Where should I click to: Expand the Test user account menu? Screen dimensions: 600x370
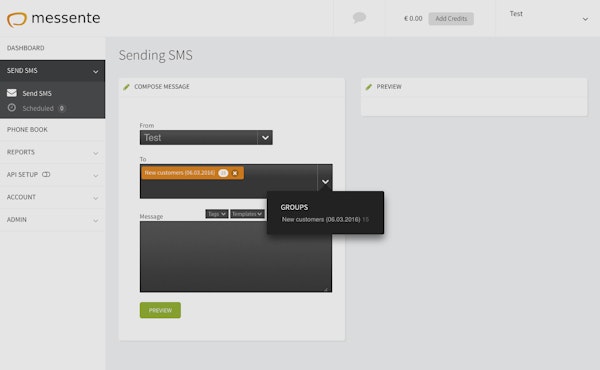(x=585, y=19)
